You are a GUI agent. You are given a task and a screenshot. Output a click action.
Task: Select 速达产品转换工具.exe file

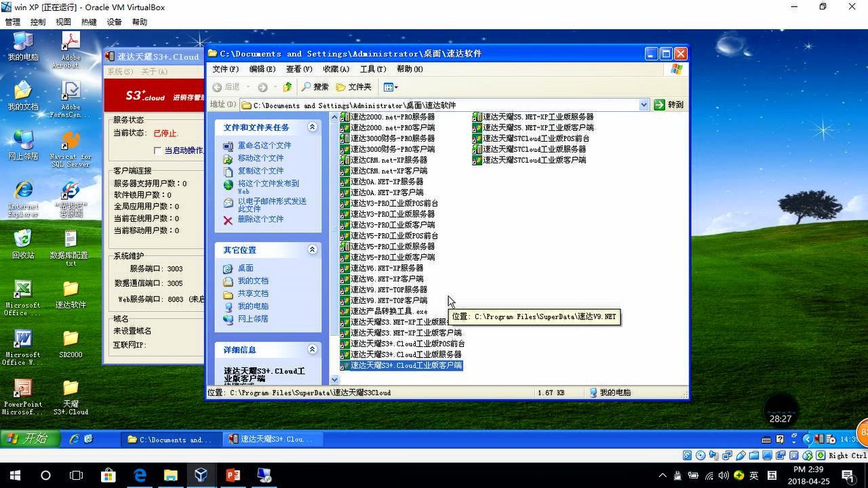click(x=384, y=311)
